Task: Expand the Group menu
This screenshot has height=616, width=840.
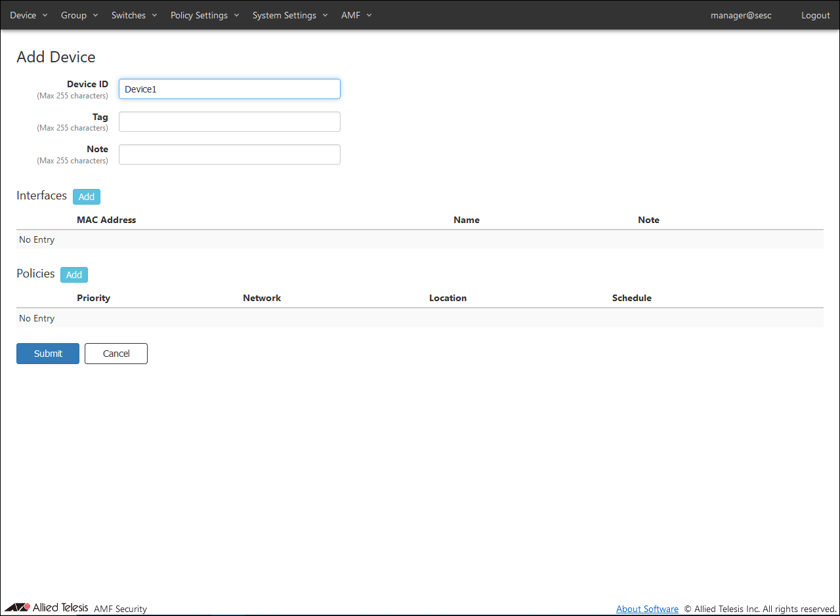Action: click(x=79, y=15)
